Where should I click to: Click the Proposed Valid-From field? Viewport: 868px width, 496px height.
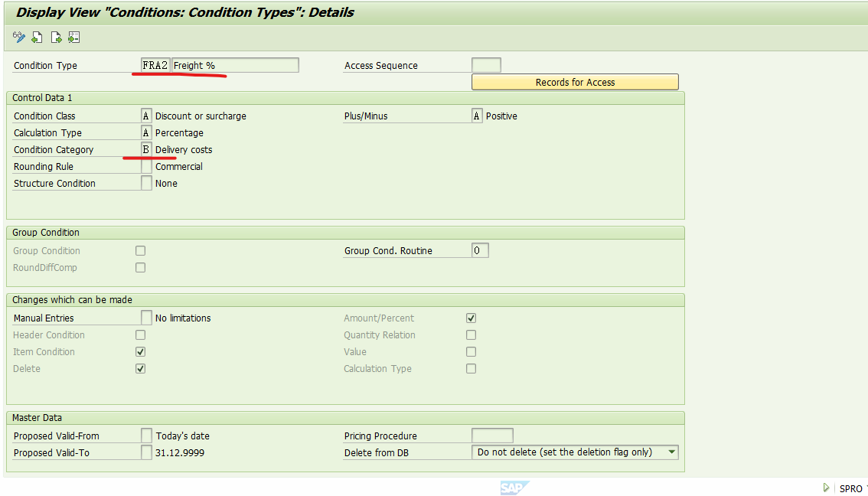click(146, 436)
